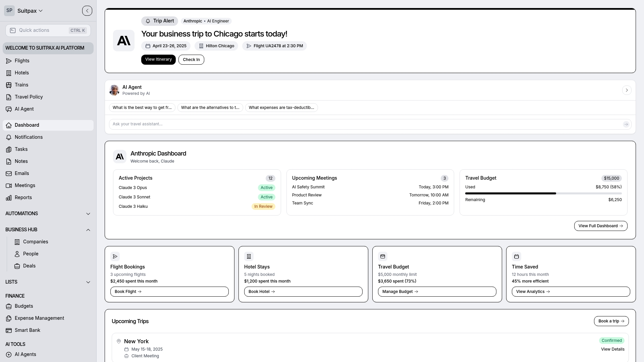This screenshot has width=644, height=362.
Task: Click View Full Dashboard button
Action: pos(600,226)
